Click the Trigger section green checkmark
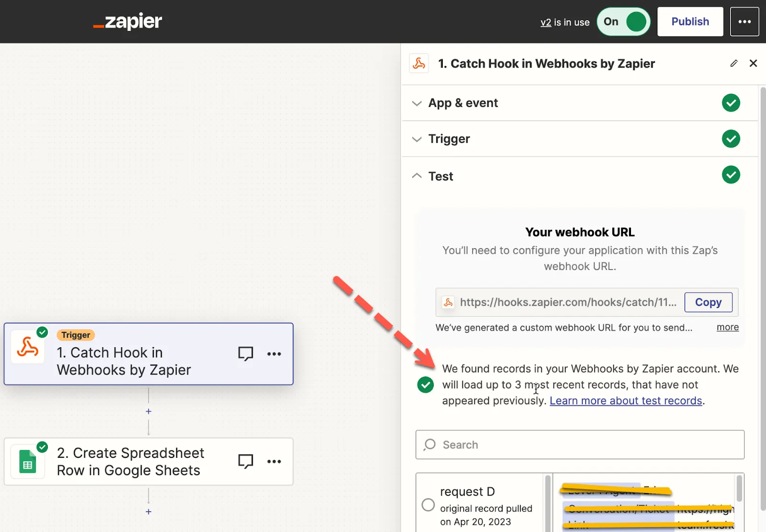Image resolution: width=766 pixels, height=532 pixels. coord(731,139)
